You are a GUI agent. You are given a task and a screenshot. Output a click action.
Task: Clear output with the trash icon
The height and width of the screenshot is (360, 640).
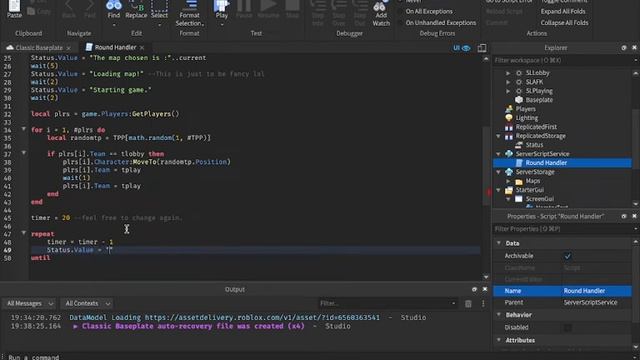pyautogui.click(x=468, y=304)
